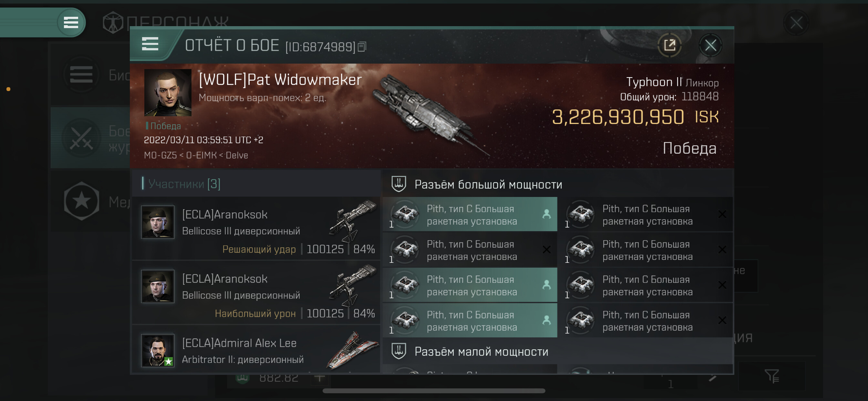
Task: Copy the battle report ID
Action: (362, 47)
